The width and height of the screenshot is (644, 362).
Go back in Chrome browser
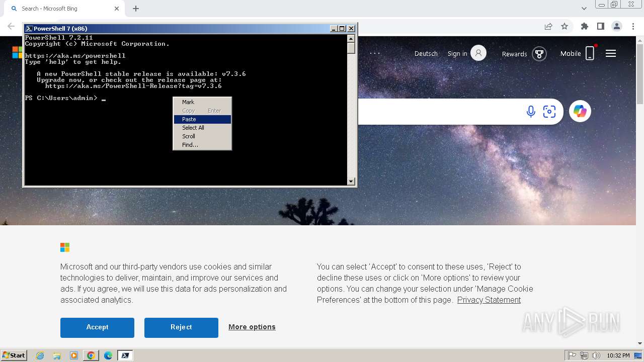(11, 27)
